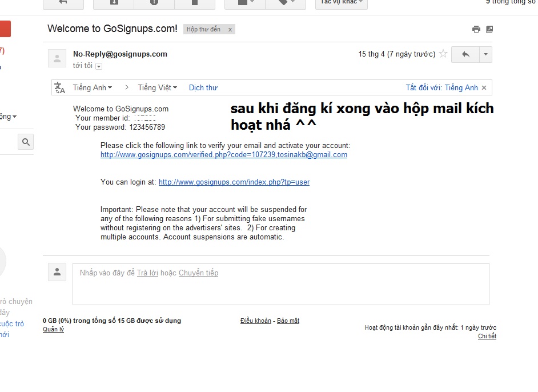Click the subject 'Welcome to GoSignups.com!'
This screenshot has height=392, width=538.
click(x=113, y=29)
